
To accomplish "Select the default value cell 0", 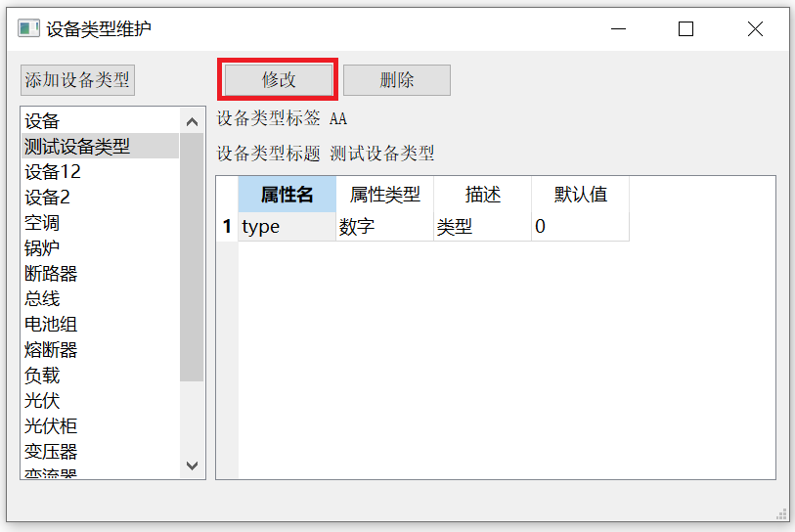I will pos(581,226).
